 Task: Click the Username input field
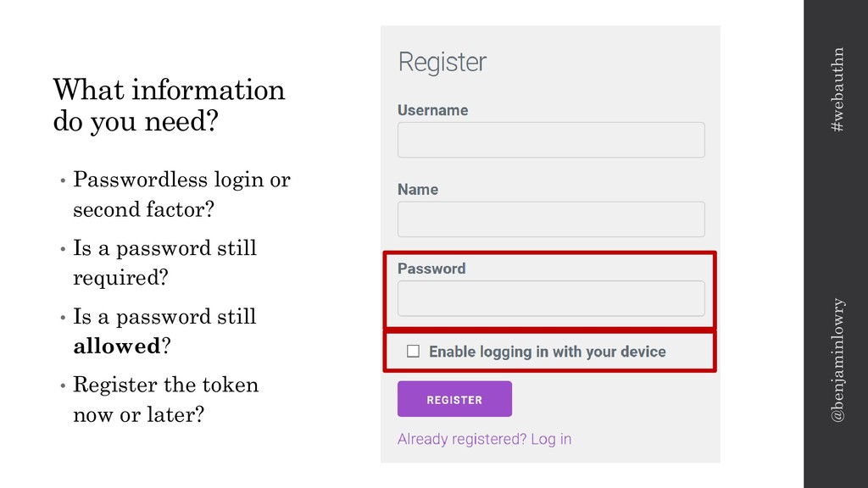click(x=551, y=140)
